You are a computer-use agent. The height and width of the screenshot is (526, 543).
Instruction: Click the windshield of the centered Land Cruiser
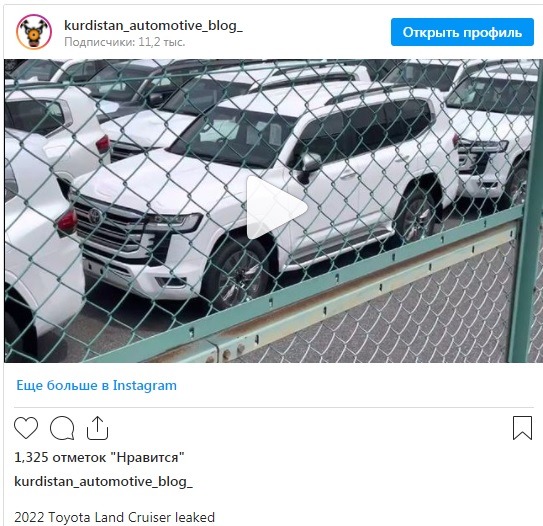click(x=231, y=137)
